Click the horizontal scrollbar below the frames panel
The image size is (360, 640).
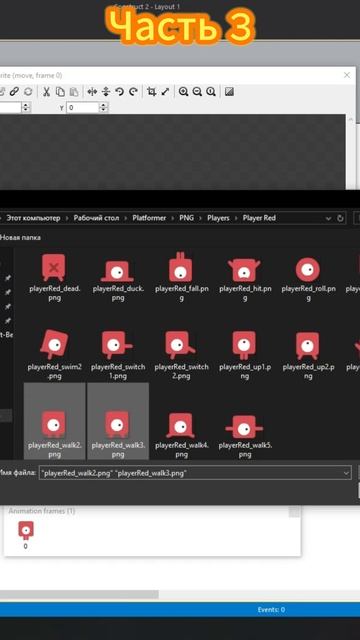pos(79,594)
